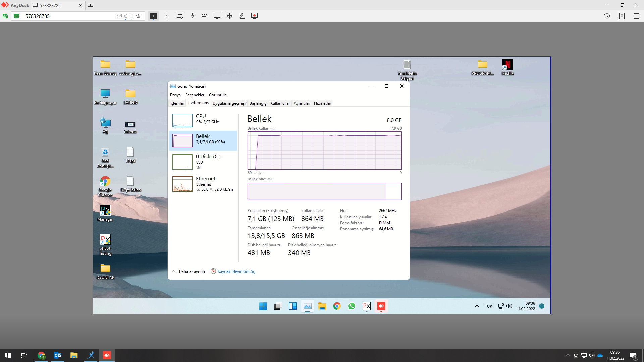This screenshot has height=362, width=644.
Task: Click remote Task Manager taskbar icon
Action: click(x=308, y=306)
